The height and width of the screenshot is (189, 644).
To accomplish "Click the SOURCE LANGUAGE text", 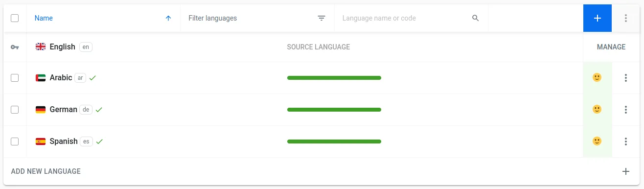I will (x=318, y=47).
